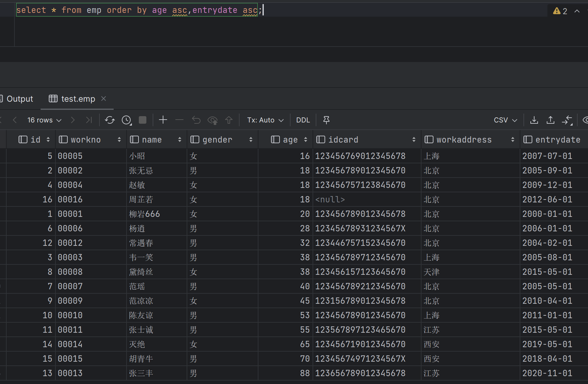Select idcard cell 12345678931234567X
This screenshot has width=588, height=384.
point(367,229)
